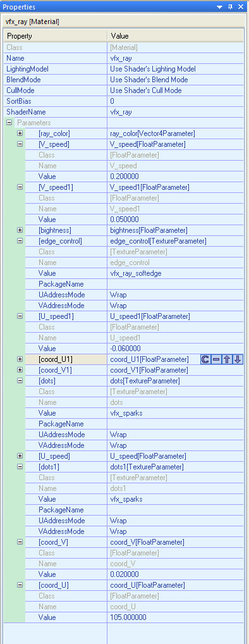Select the [coord_V1] property row label
This screenshot has width=249, height=644.
click(x=56, y=370)
